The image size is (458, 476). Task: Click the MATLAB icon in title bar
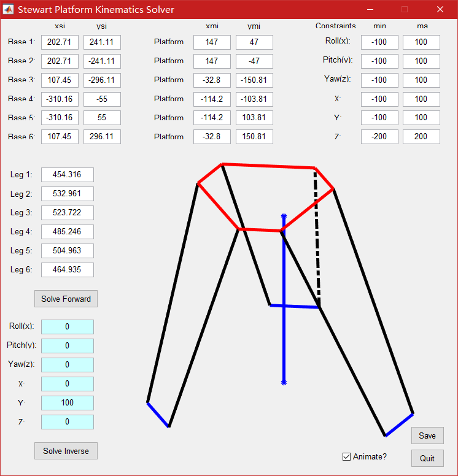pyautogui.click(x=9, y=10)
